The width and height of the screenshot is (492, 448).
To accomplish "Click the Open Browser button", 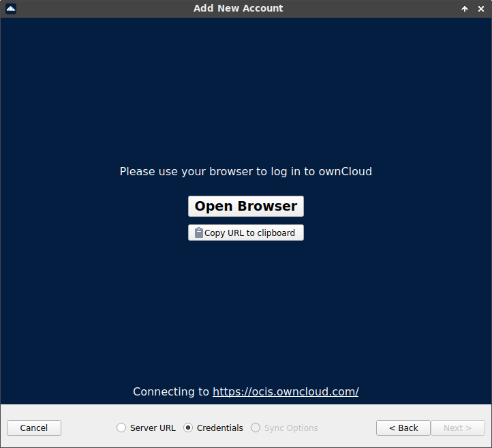I will [246, 206].
